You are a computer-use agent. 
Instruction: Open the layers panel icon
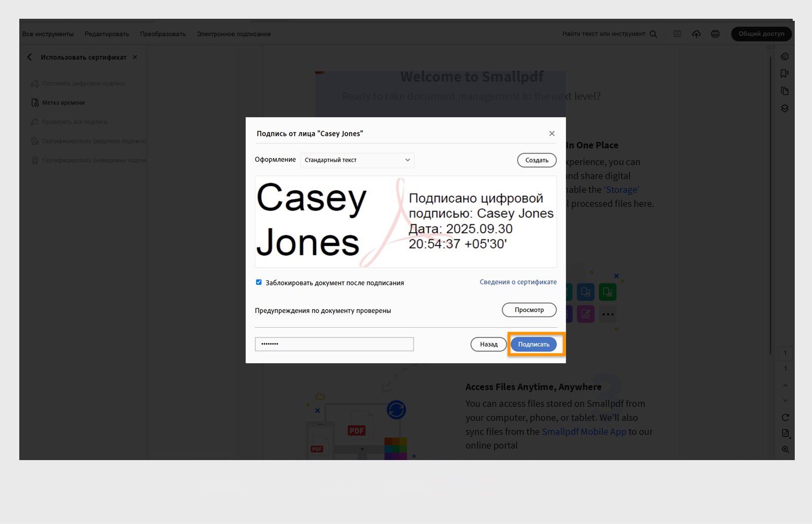tap(785, 108)
